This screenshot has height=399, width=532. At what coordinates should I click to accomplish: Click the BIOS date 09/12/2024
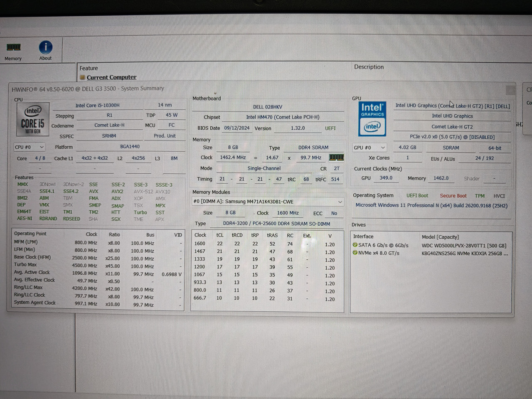[x=237, y=128]
